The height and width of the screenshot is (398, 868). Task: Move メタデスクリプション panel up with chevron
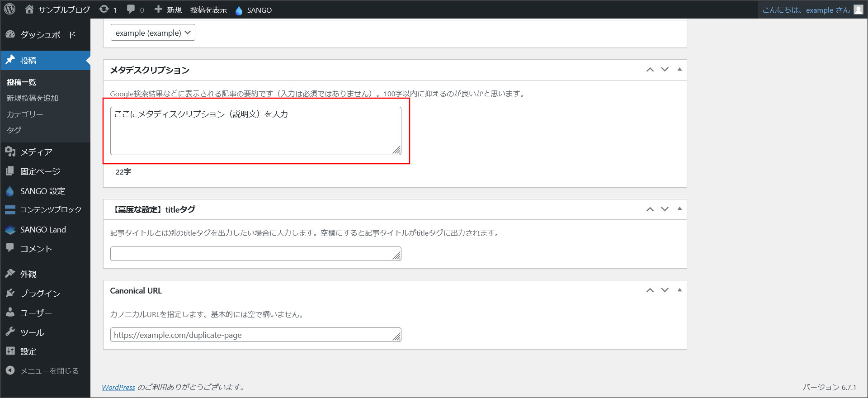(650, 70)
